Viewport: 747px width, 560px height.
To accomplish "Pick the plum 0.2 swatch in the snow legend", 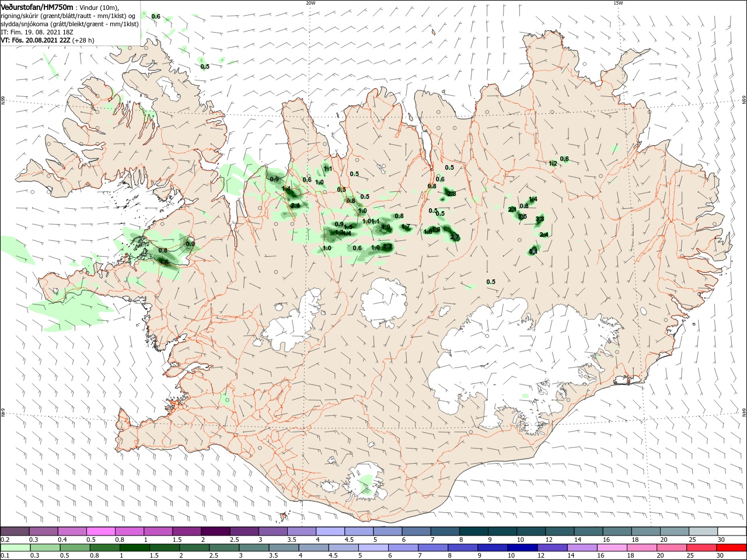I will [x=15, y=531].
